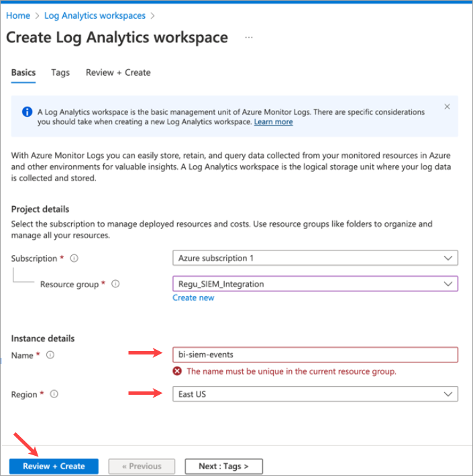Switch to the Review + Create tab
Screen dimensions: 473x476
coord(118,73)
